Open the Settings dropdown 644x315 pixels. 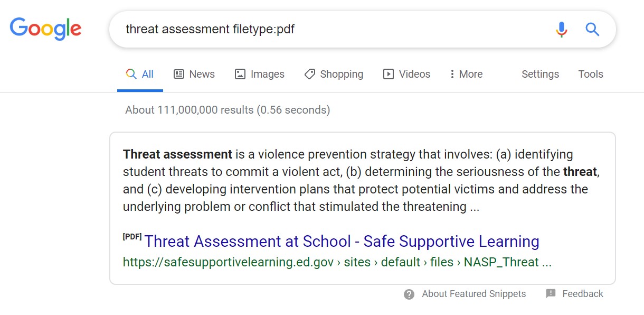(x=540, y=74)
